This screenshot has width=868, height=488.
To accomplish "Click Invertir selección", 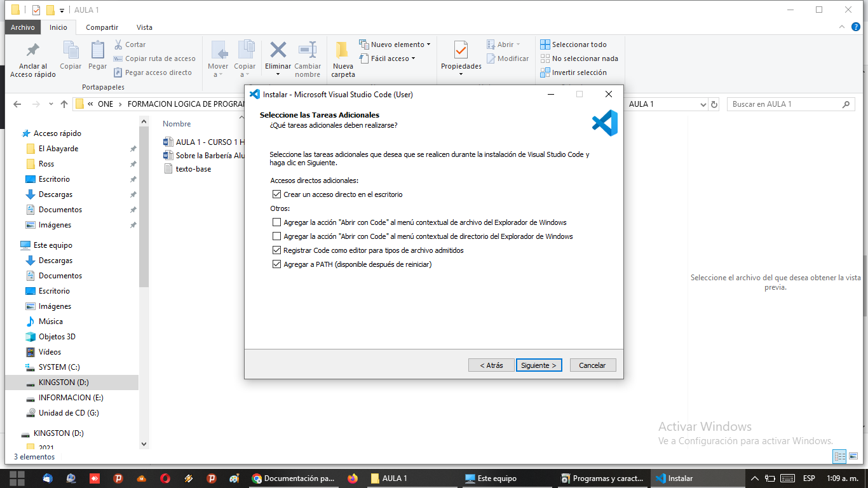I will point(573,72).
